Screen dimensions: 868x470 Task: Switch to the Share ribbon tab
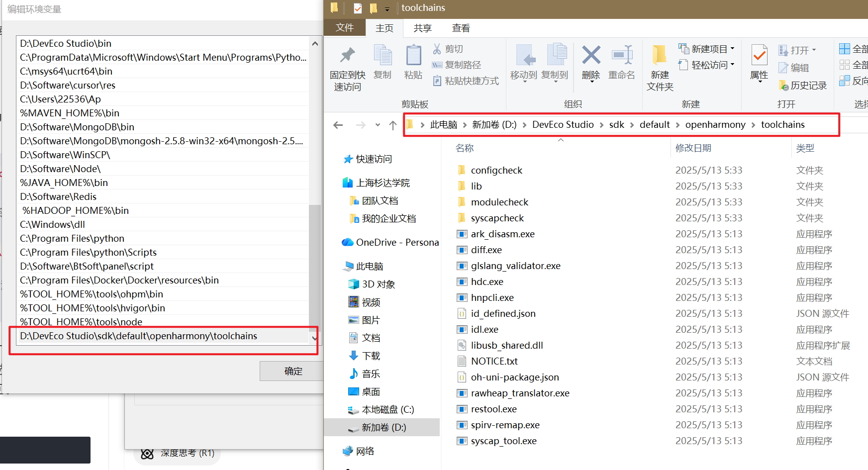pyautogui.click(x=422, y=28)
